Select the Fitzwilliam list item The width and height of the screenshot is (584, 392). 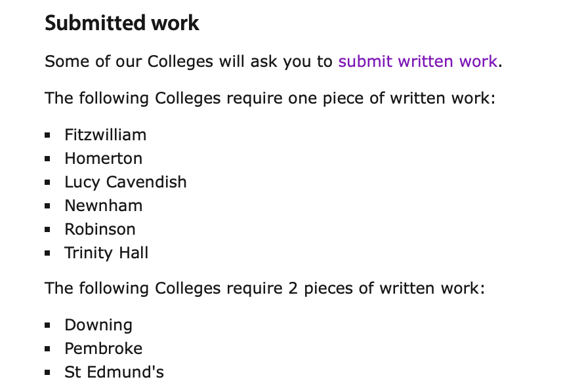[x=106, y=134]
